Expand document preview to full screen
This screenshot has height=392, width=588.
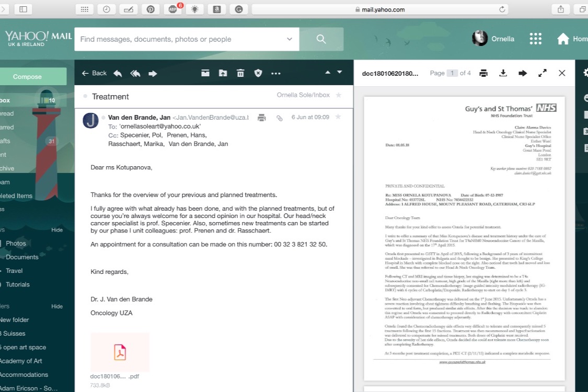pyautogui.click(x=542, y=73)
